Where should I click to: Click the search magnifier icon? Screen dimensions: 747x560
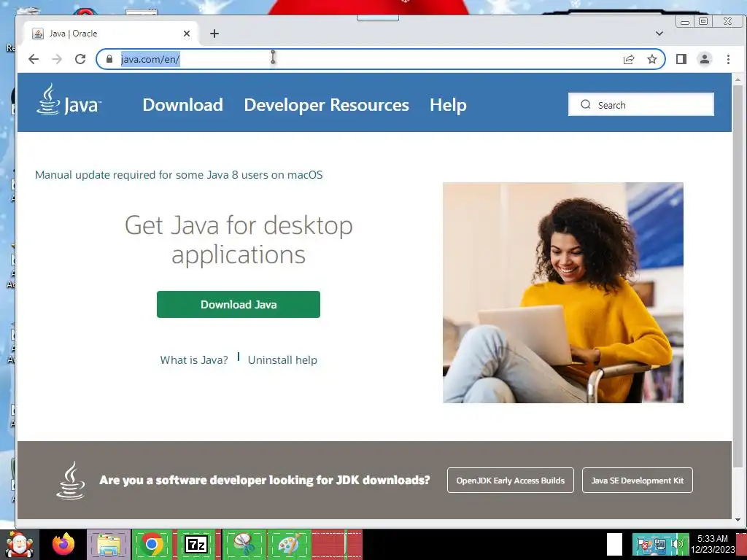(586, 105)
